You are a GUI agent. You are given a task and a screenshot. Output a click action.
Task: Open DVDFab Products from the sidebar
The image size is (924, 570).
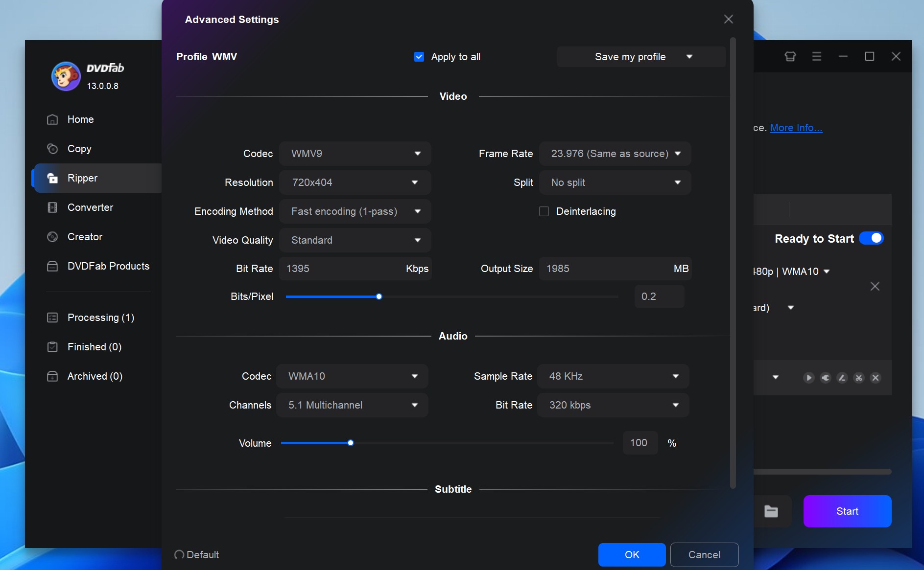coord(108,266)
